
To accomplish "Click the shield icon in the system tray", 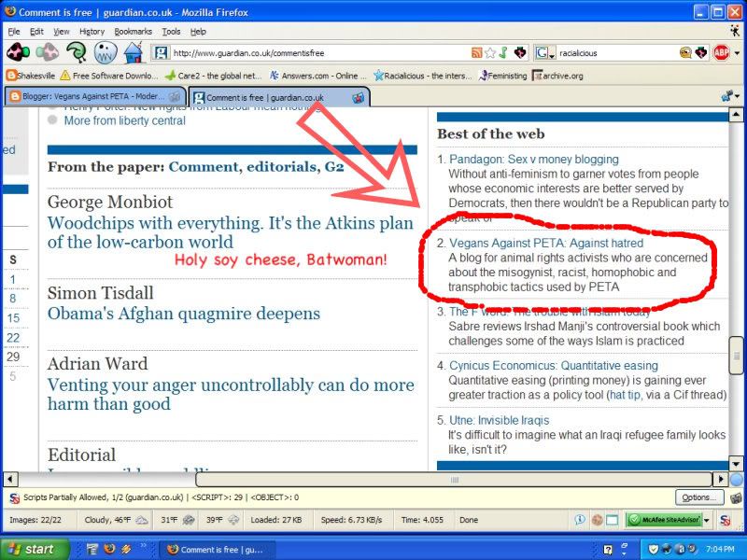I will (653, 549).
